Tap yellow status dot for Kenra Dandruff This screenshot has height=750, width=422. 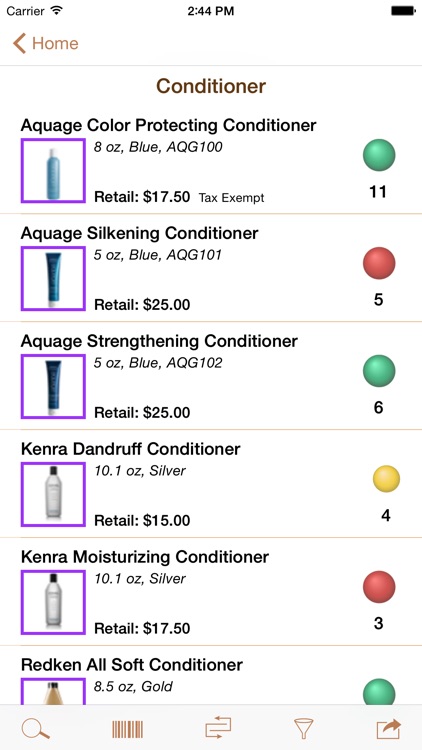point(386,478)
